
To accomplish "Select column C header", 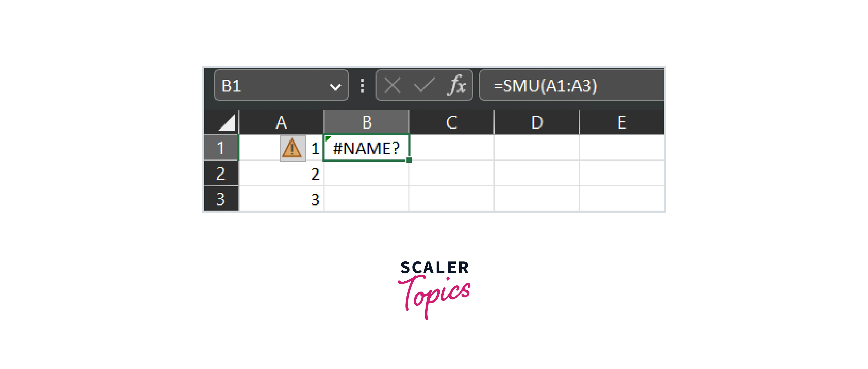I will pos(452,122).
